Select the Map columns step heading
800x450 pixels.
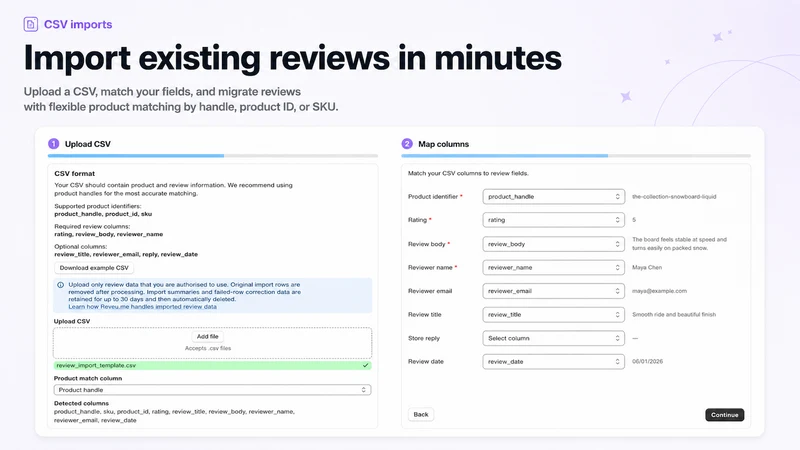click(443, 144)
